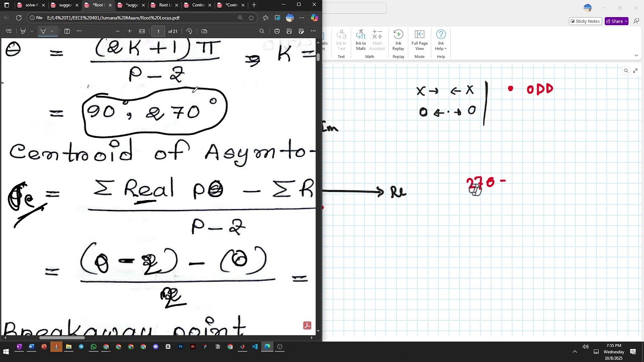Print the PDF document
The width and height of the screenshot is (644, 362).
277,31
